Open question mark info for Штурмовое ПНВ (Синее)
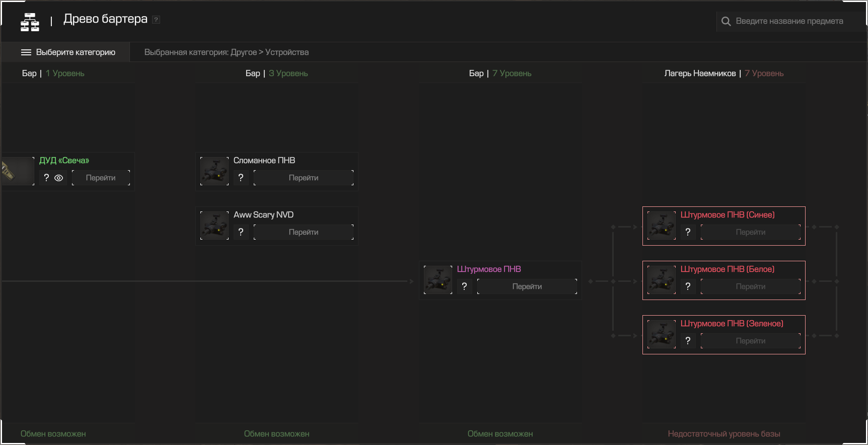This screenshot has width=868, height=445. pos(688,232)
